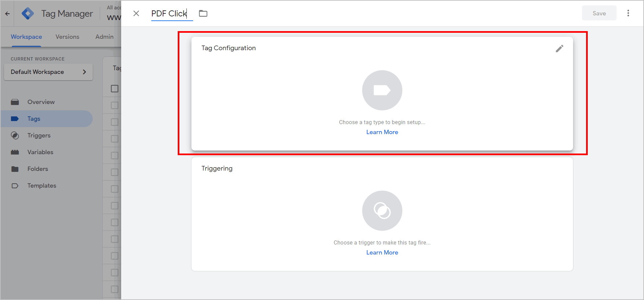
Task: Open the three-dot more options menu
Action: click(x=628, y=13)
